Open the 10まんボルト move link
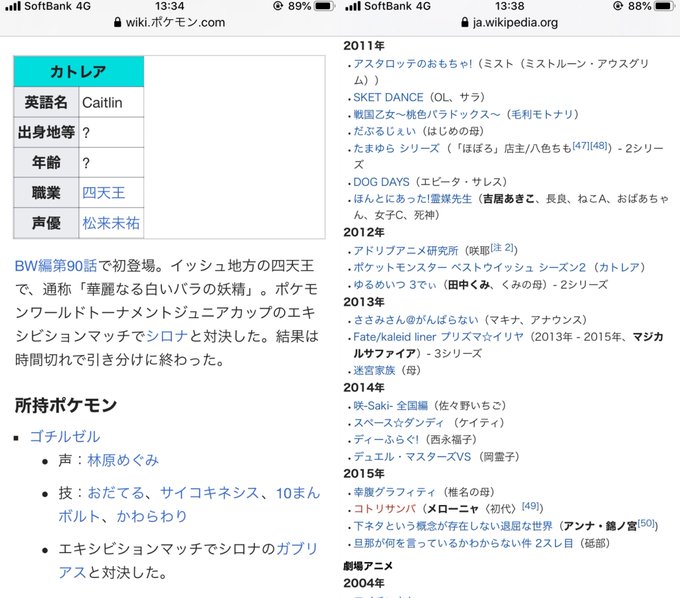 point(298,493)
